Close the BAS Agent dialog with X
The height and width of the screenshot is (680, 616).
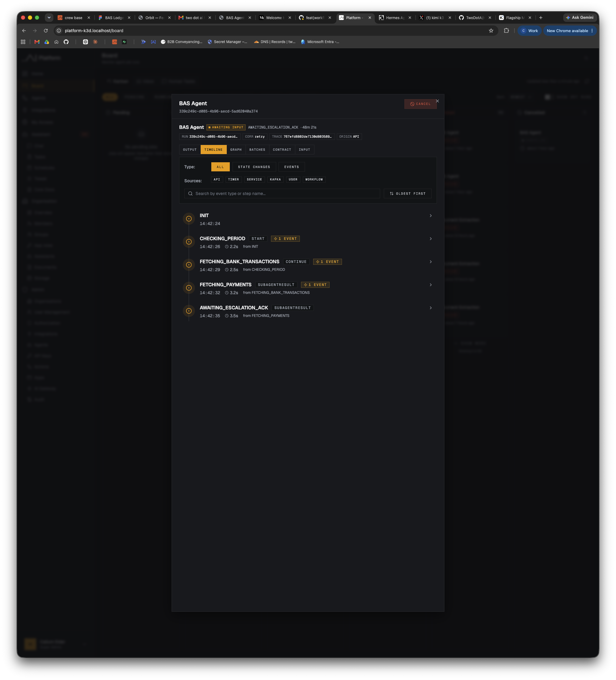click(437, 101)
